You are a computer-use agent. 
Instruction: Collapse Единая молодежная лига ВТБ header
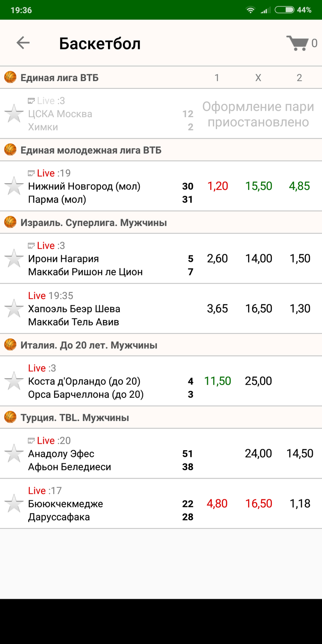[161, 150]
